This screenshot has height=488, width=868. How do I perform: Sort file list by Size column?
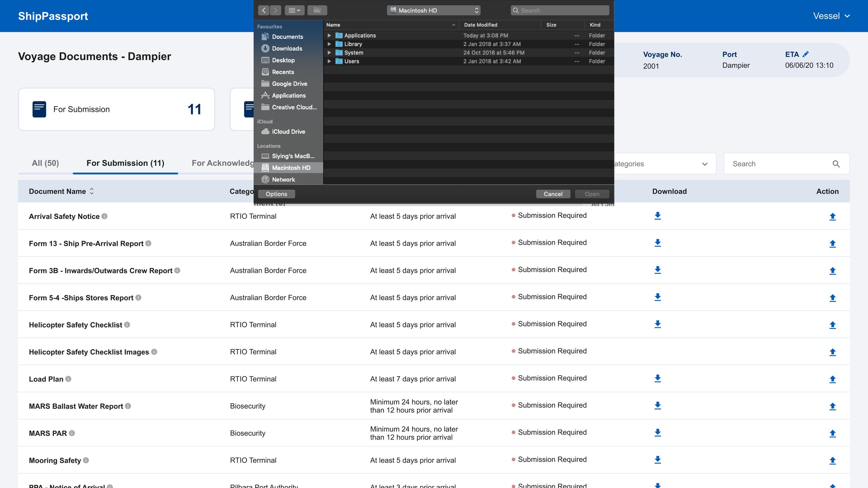point(562,25)
